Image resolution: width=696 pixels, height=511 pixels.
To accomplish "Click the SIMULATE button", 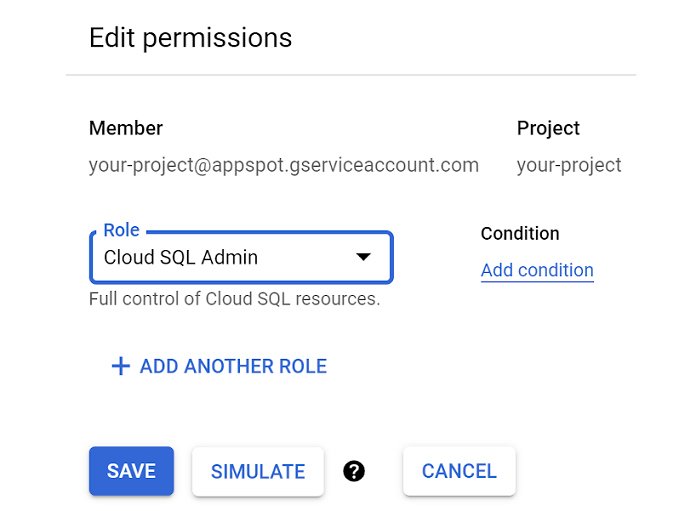I will click(x=258, y=471).
